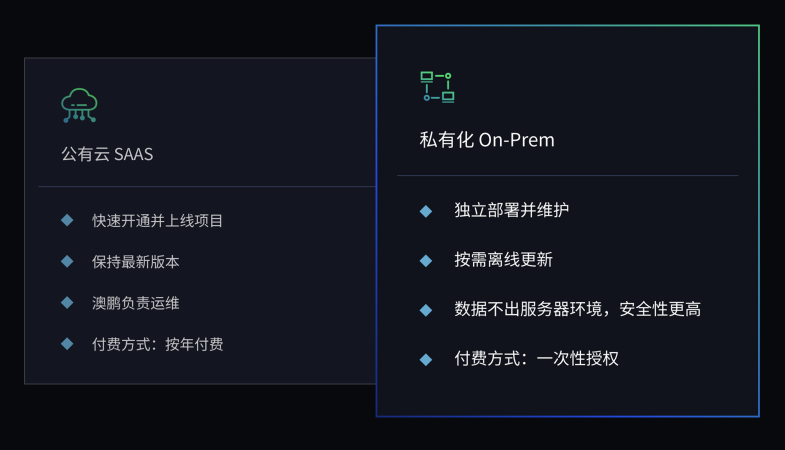Click the diamond bullet beside 澳鹏负责运维
This screenshot has width=785, height=450.
coord(67,303)
